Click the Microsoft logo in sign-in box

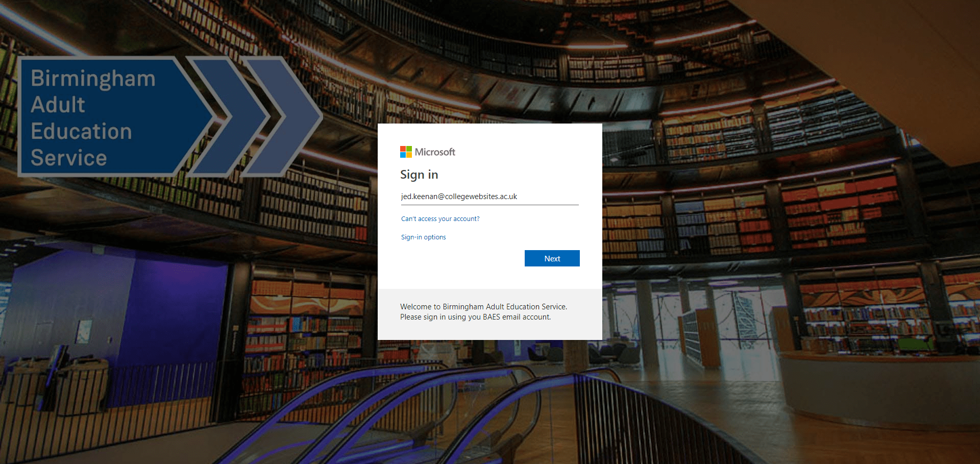(x=428, y=152)
